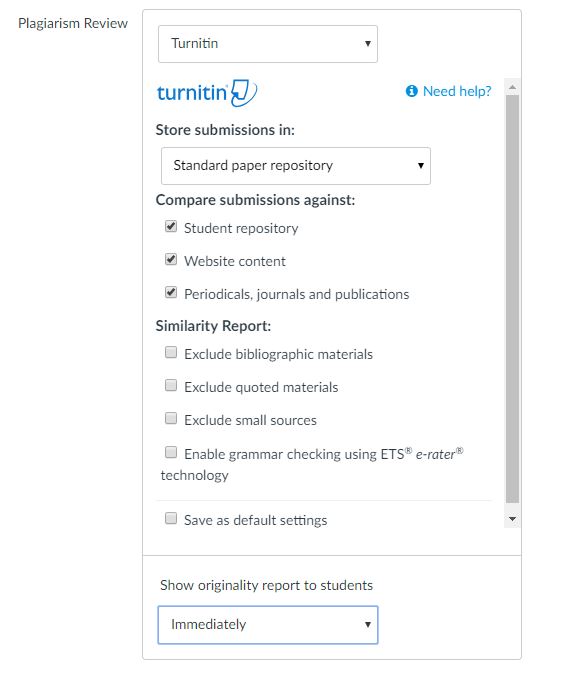Expand the Standard paper repository dropdown
The height and width of the screenshot is (673, 569).
click(296, 166)
